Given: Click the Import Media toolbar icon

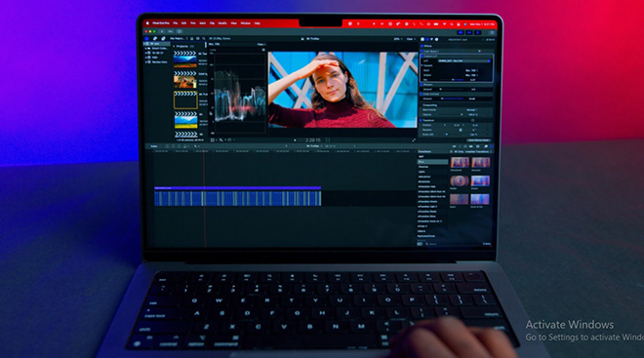Looking at the screenshot, I should click(x=162, y=31).
